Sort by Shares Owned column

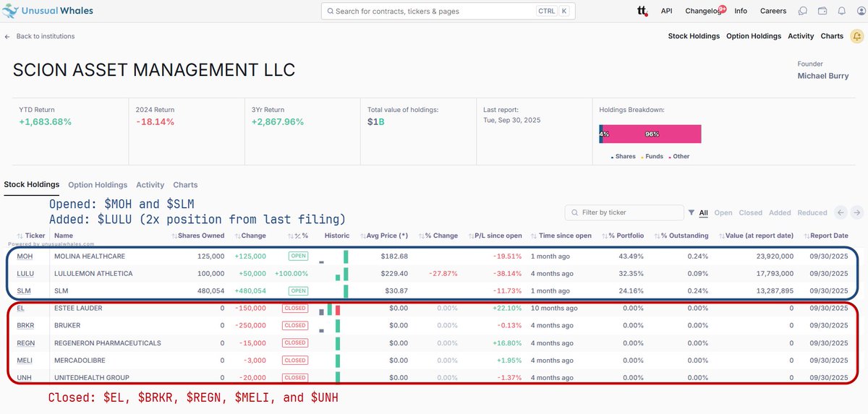click(x=198, y=236)
